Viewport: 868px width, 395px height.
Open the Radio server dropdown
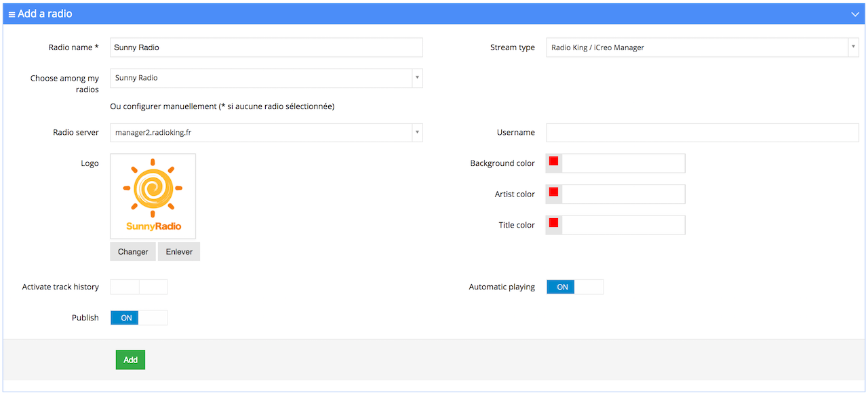pyautogui.click(x=266, y=133)
